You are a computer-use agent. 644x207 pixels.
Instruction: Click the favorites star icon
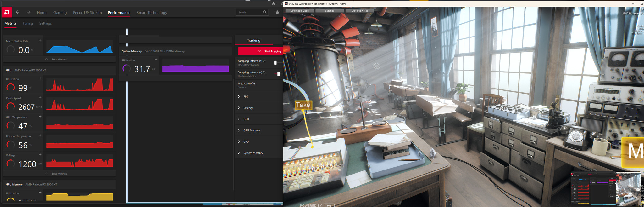click(x=277, y=12)
